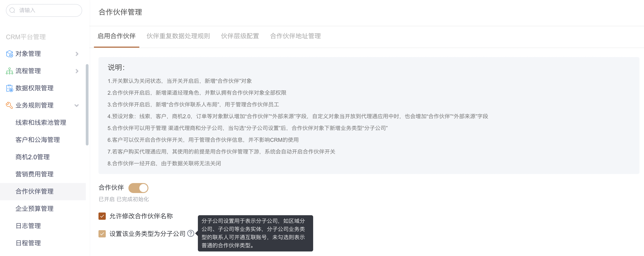Screen dimensions: 644x256
Task: Click the help icon beside 分子公司
Action: point(191,234)
